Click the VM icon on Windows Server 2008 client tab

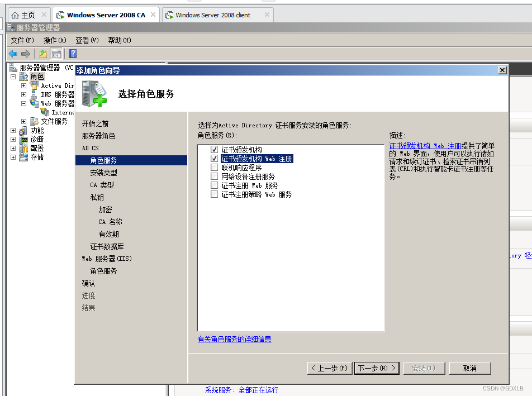click(x=169, y=15)
